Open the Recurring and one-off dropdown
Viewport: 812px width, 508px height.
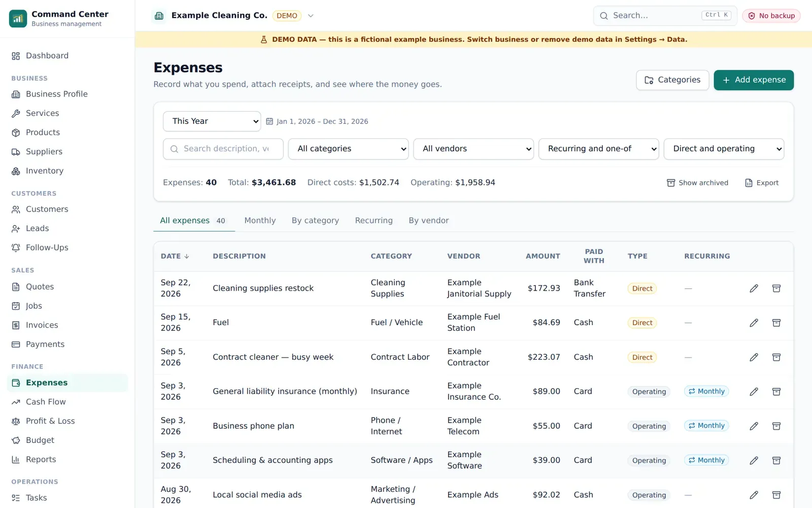click(599, 149)
